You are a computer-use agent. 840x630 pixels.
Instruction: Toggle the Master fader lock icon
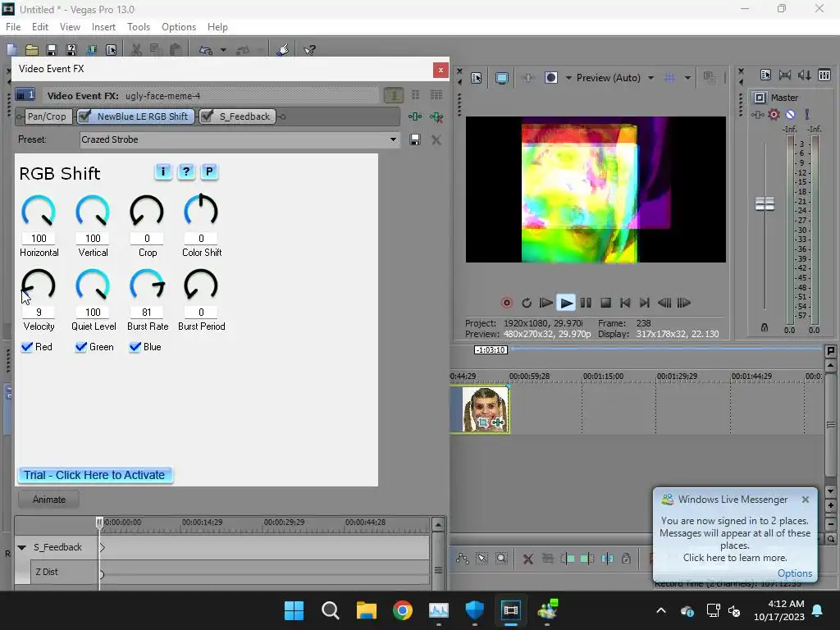[765, 327]
